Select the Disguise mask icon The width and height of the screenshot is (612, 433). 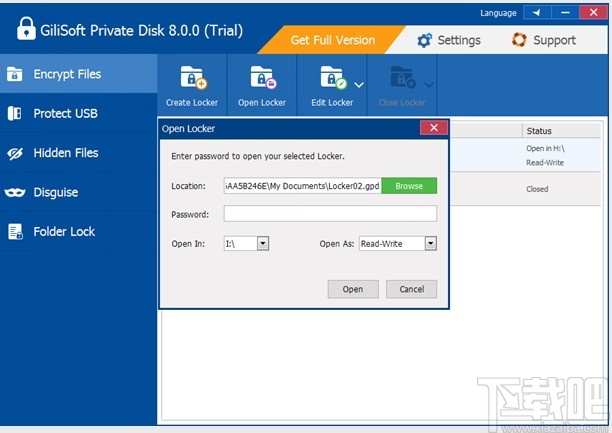click(x=15, y=192)
